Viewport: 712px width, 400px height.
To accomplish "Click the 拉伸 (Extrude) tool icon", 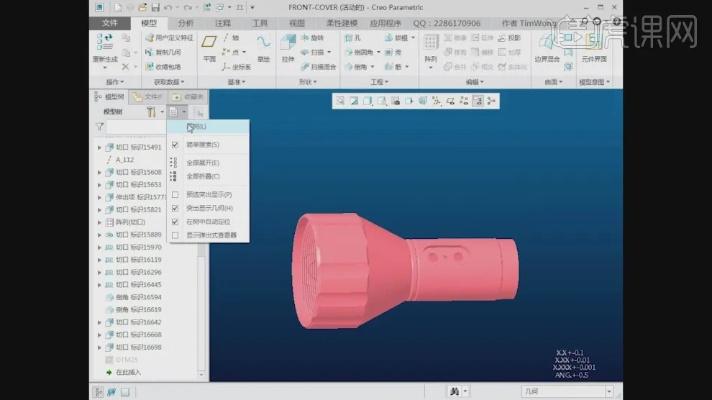I will [290, 45].
